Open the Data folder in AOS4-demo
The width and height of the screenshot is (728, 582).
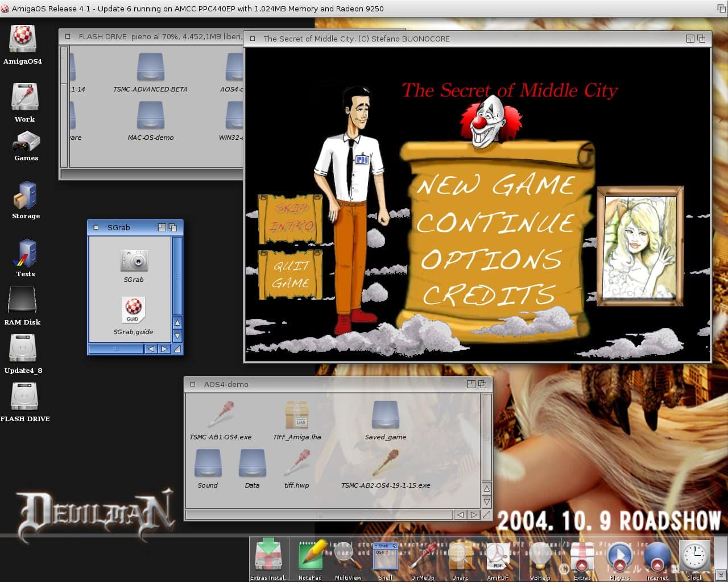252,463
